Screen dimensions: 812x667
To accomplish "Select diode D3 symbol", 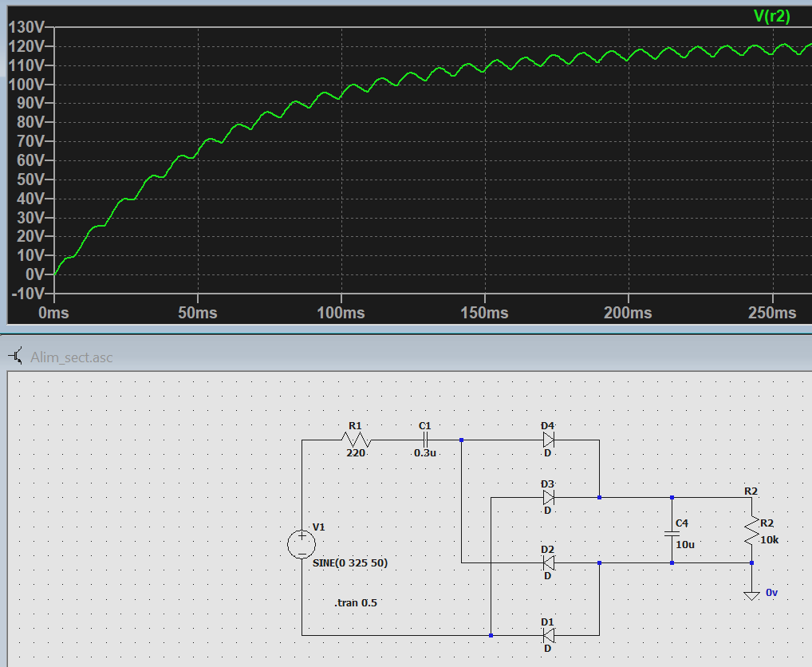I will tap(549, 498).
